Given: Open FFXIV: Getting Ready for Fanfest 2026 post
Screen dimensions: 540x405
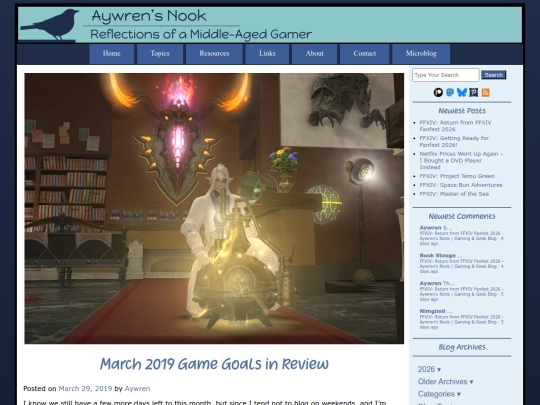Looking at the screenshot, I should click(454, 141).
